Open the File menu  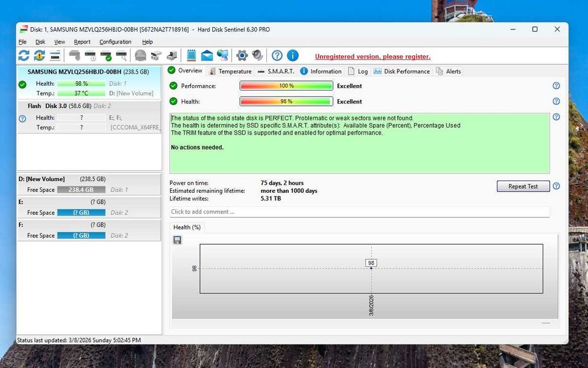22,42
